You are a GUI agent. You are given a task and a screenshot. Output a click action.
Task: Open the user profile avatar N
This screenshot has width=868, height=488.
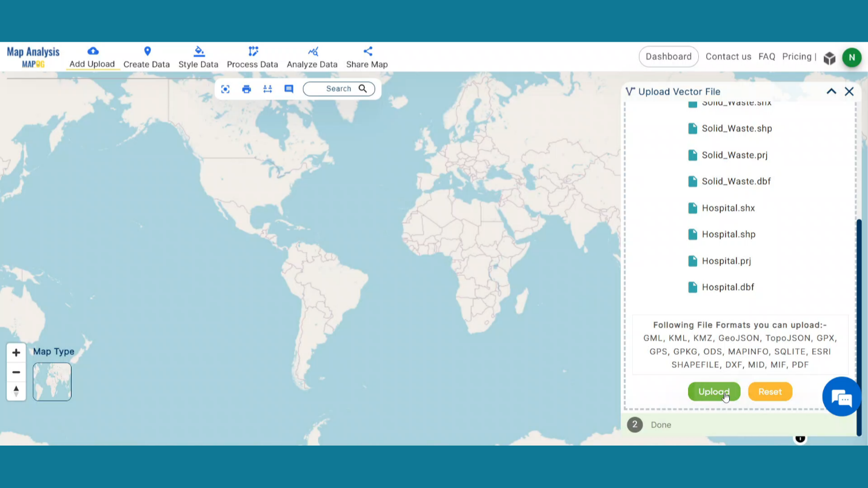click(852, 58)
